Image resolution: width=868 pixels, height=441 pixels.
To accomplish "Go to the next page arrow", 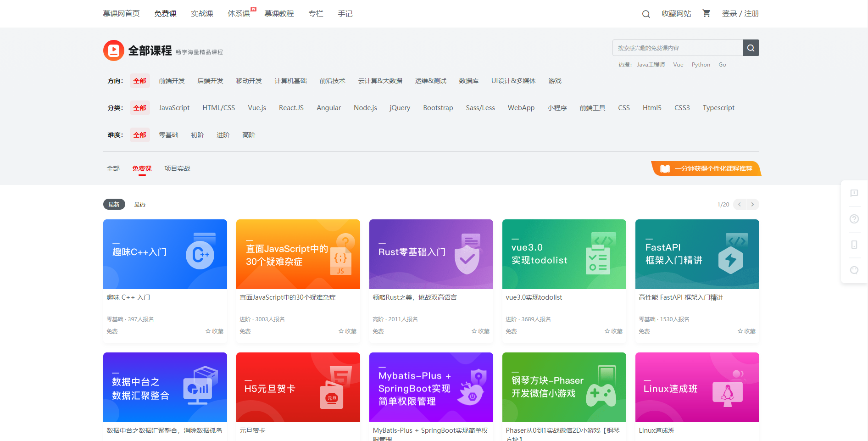I will tap(752, 204).
